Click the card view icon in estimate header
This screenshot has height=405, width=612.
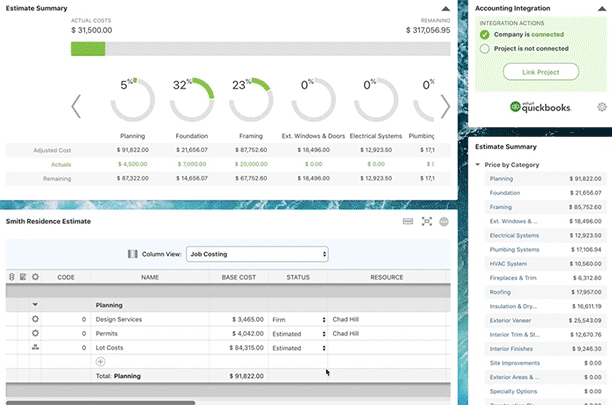point(408,221)
